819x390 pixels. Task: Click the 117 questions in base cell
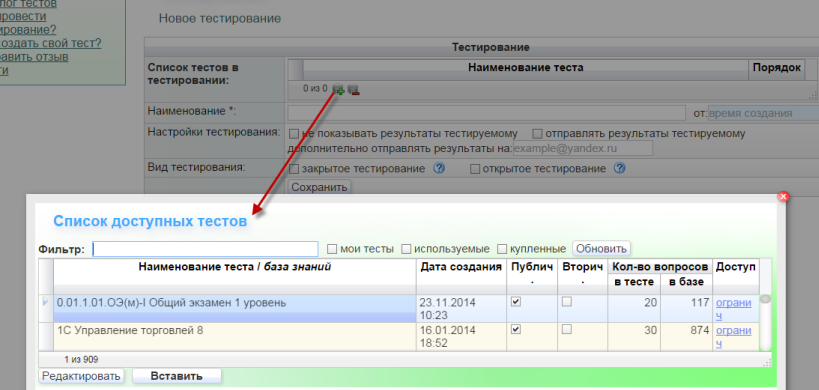[x=686, y=308]
